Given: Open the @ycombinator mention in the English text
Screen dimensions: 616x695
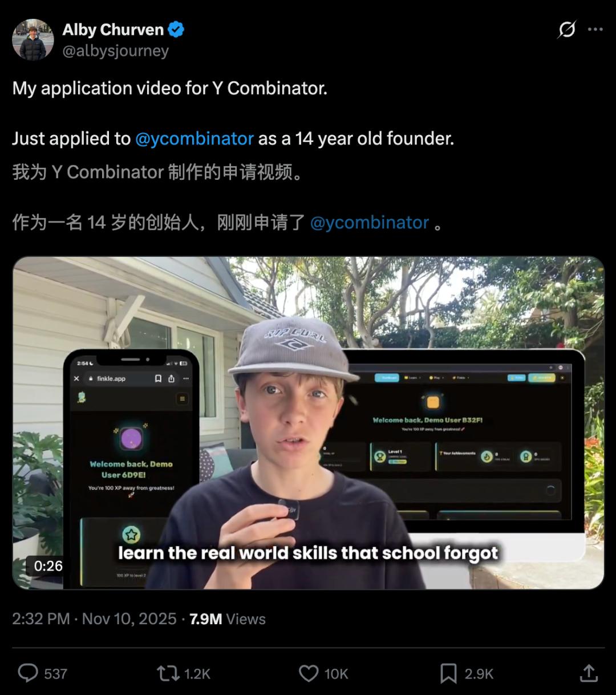Looking at the screenshot, I should (194, 139).
